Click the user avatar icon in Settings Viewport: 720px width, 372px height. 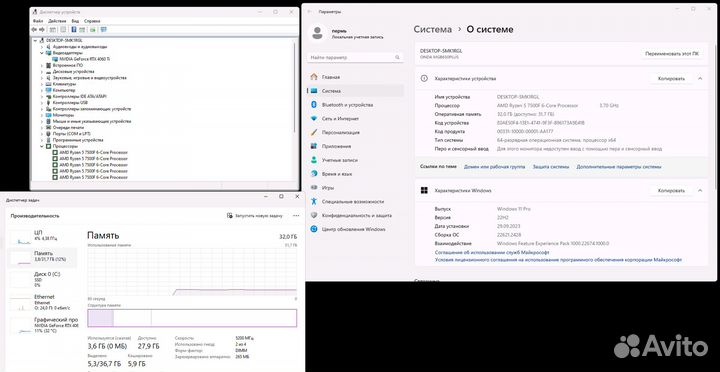(317, 33)
